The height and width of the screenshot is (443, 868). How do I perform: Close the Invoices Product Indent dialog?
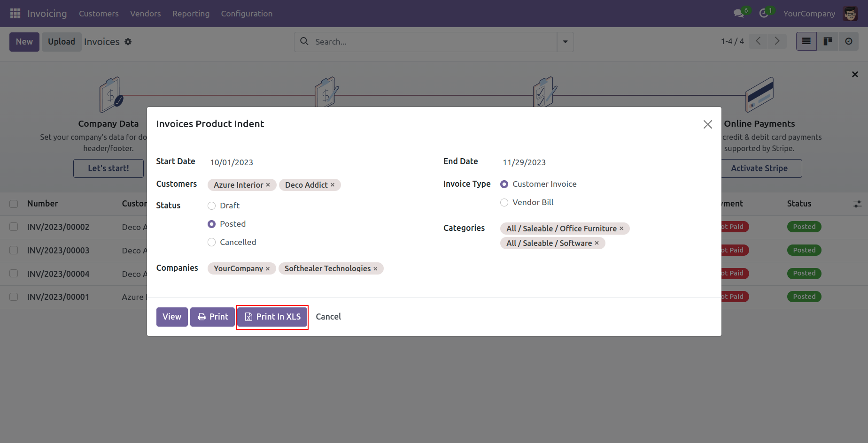[x=708, y=124]
